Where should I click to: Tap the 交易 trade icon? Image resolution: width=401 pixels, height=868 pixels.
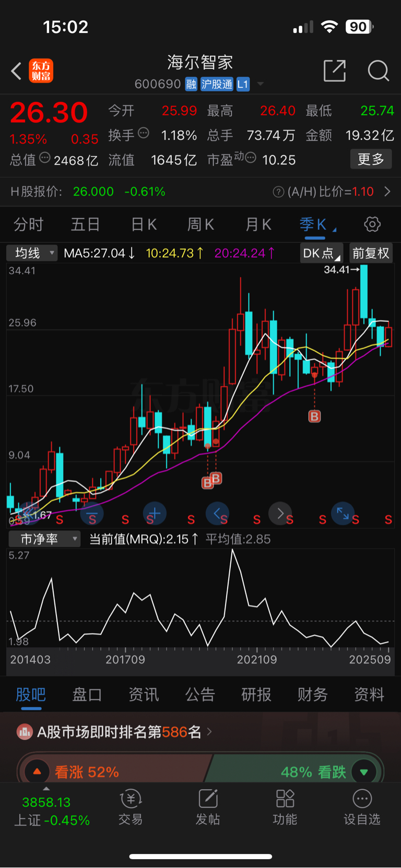(x=131, y=799)
